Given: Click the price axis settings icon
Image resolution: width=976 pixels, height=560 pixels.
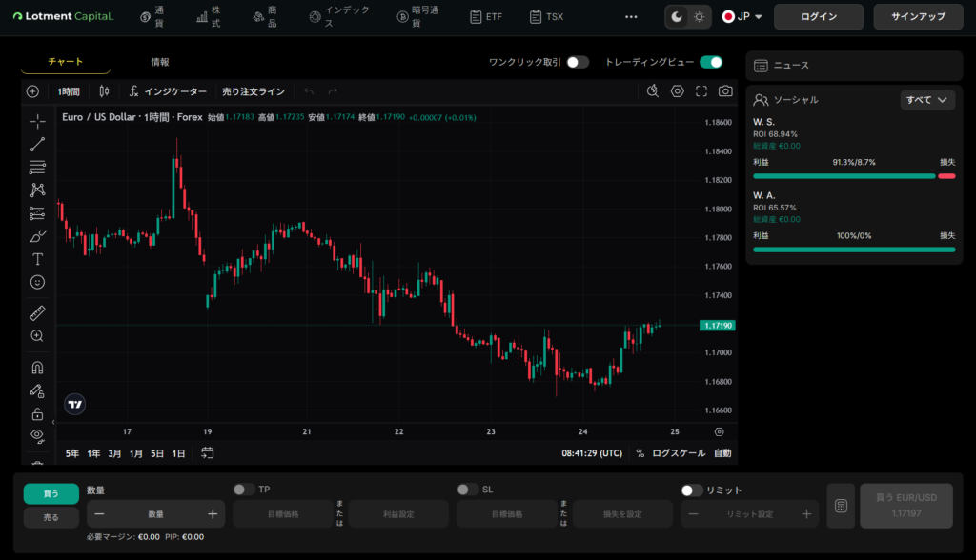Looking at the screenshot, I should coord(719,431).
